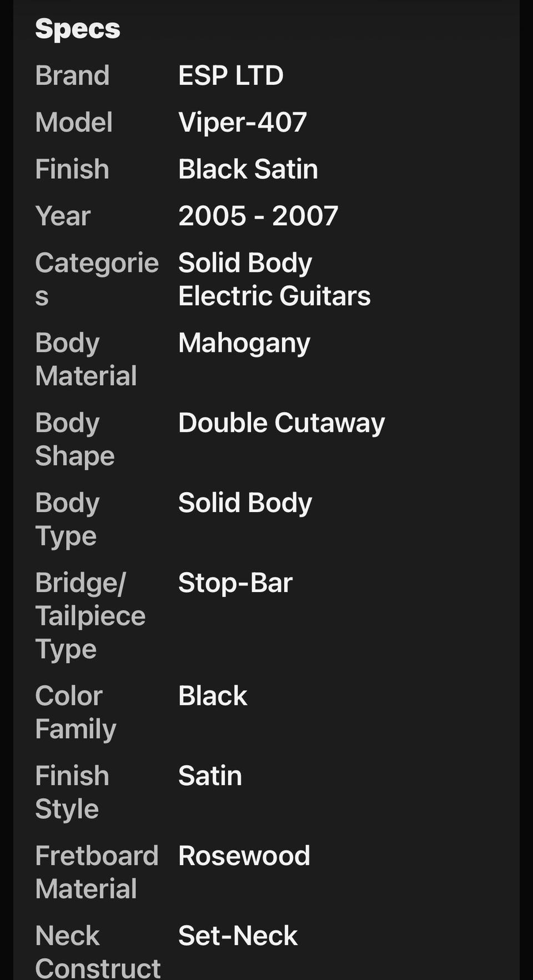This screenshot has height=980, width=533.
Task: Select the Rosewood fretboard material value
Action: point(244,856)
